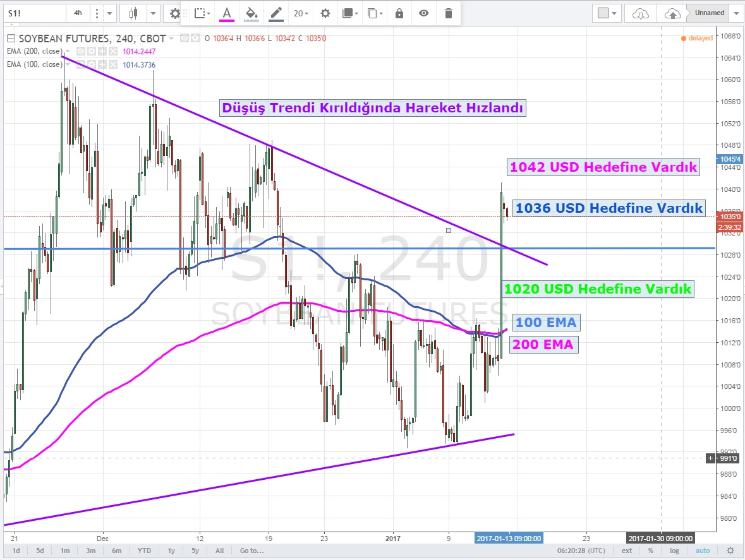The image size is (745, 560).
Task: Click the border color pencil icon
Action: [x=276, y=13]
